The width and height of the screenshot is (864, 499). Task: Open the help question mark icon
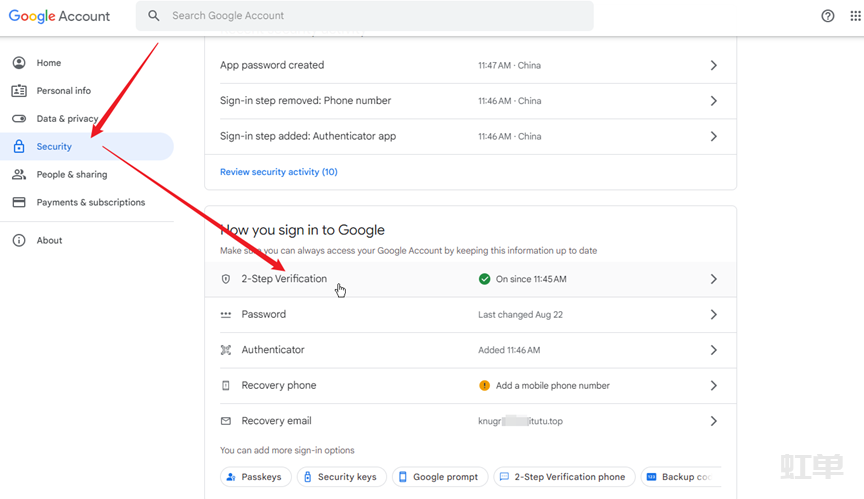point(828,16)
